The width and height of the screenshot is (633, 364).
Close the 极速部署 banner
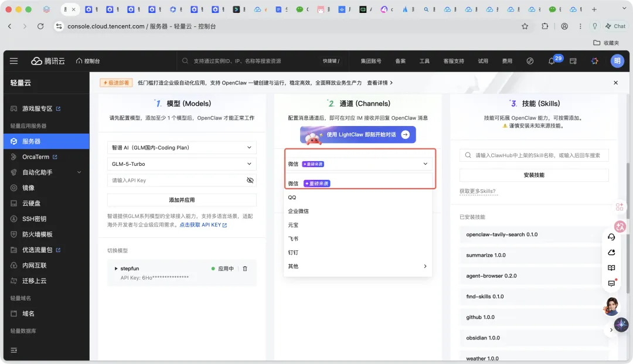tap(615, 83)
